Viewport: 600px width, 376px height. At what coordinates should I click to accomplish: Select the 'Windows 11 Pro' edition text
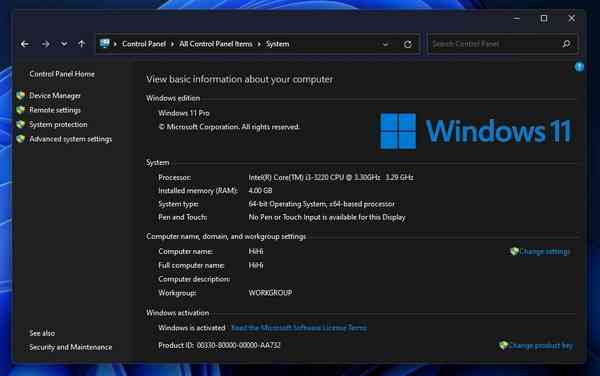tap(184, 113)
